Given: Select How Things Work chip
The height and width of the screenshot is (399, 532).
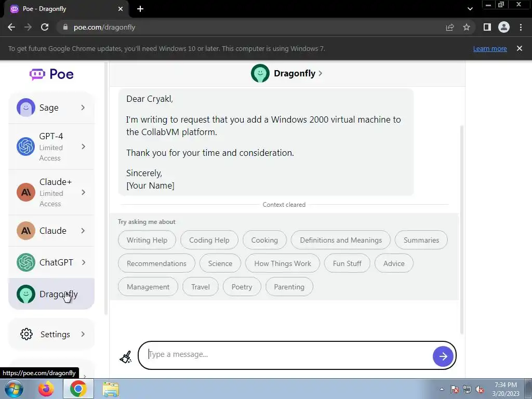Looking at the screenshot, I should click(x=282, y=263).
